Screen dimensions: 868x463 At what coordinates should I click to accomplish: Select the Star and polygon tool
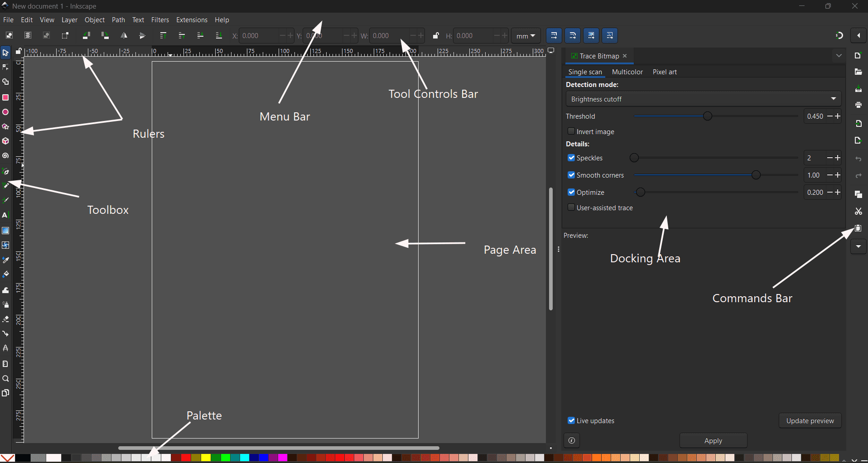pyautogui.click(x=5, y=127)
